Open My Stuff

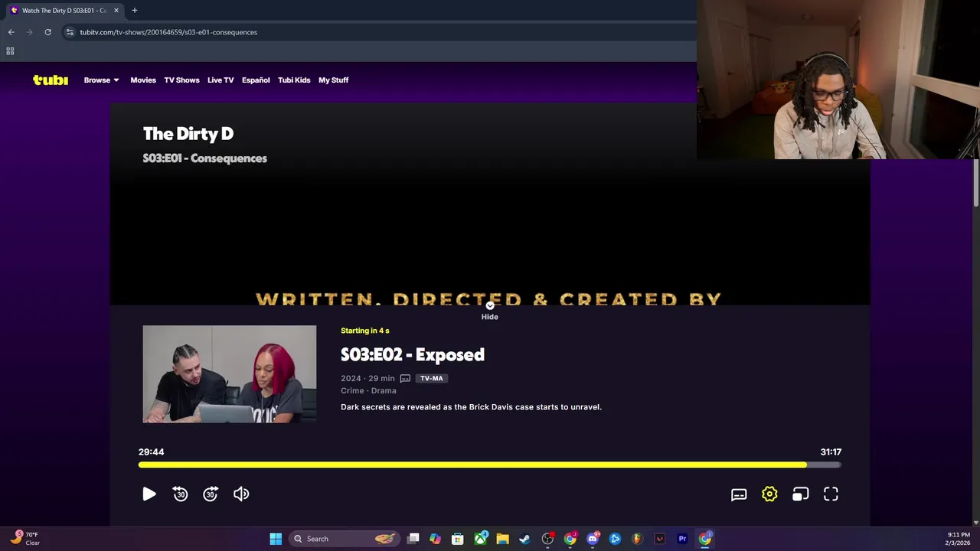coord(333,80)
